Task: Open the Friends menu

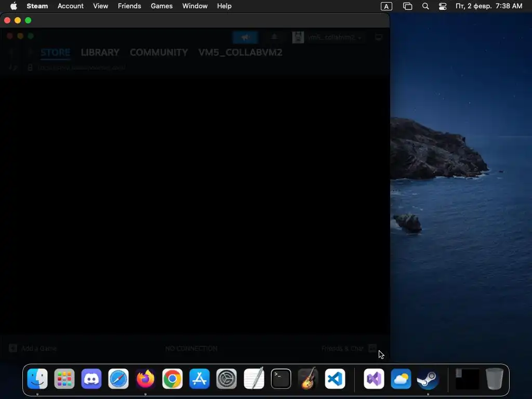Action: (x=129, y=6)
